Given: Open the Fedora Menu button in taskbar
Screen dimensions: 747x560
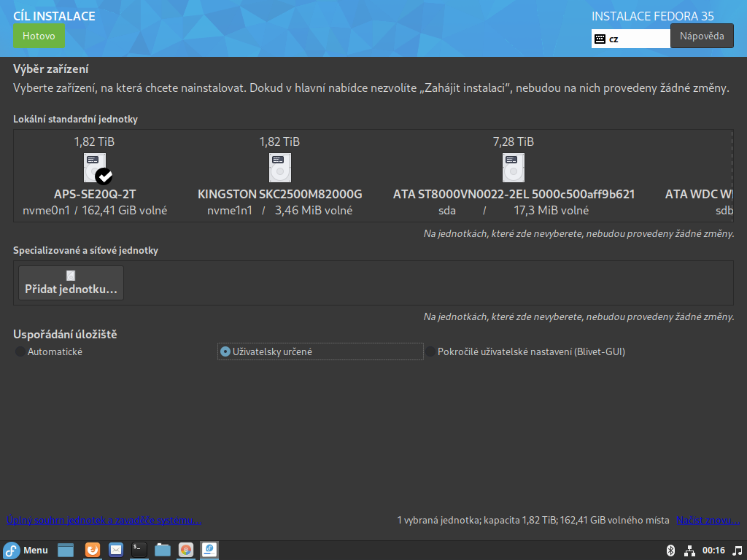Looking at the screenshot, I should 26,551.
